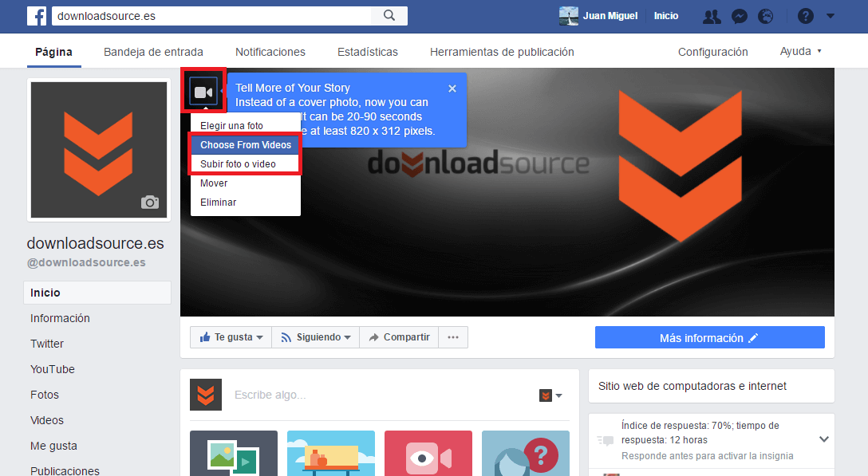Open the Siguiendo dropdown

point(316,337)
